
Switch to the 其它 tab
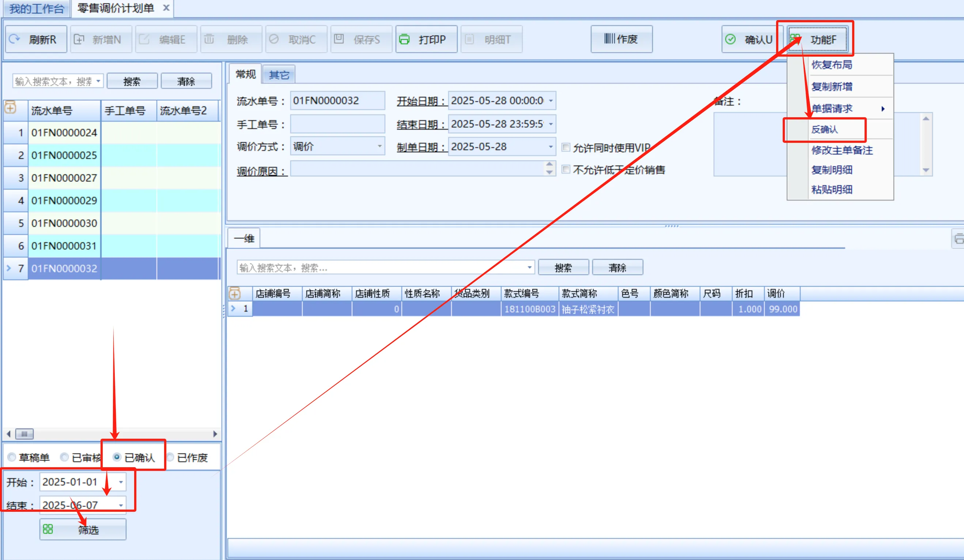coord(279,75)
